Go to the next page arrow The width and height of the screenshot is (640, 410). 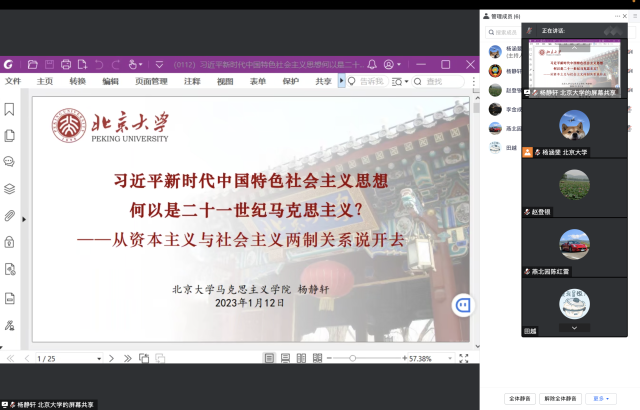coord(111,358)
